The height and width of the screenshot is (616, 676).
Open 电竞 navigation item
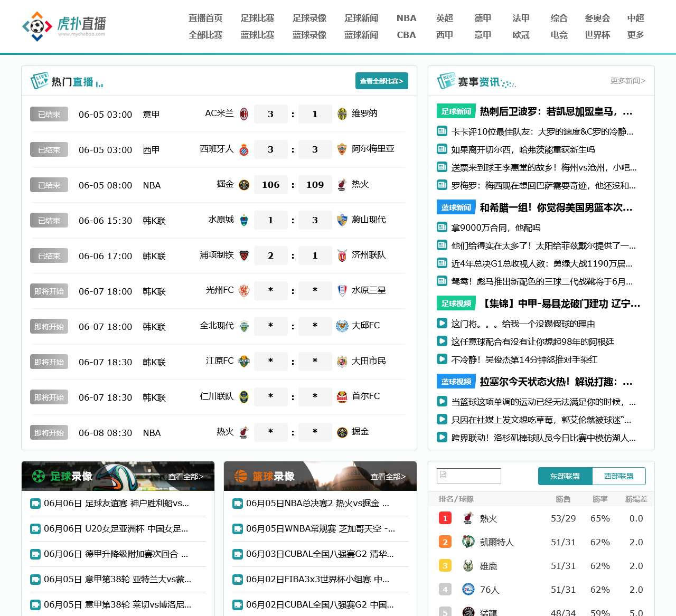pyautogui.click(x=559, y=35)
